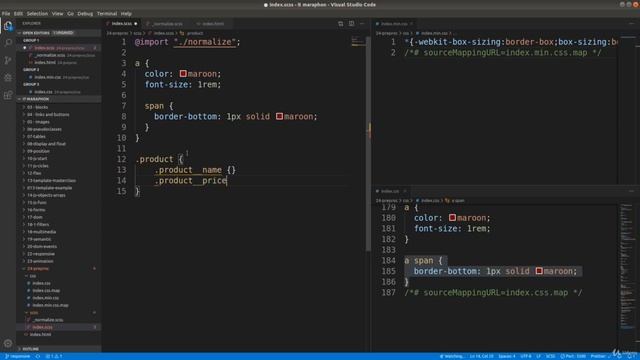The height and width of the screenshot is (360, 640).
Task: Click Ln, Col cursor position in status bar
Action: tap(481, 356)
